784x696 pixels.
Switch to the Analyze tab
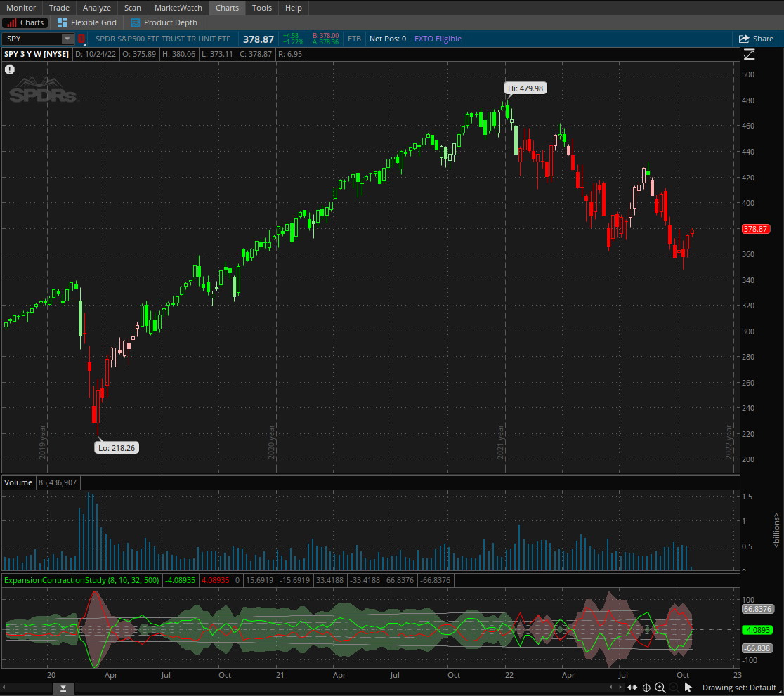[96, 8]
